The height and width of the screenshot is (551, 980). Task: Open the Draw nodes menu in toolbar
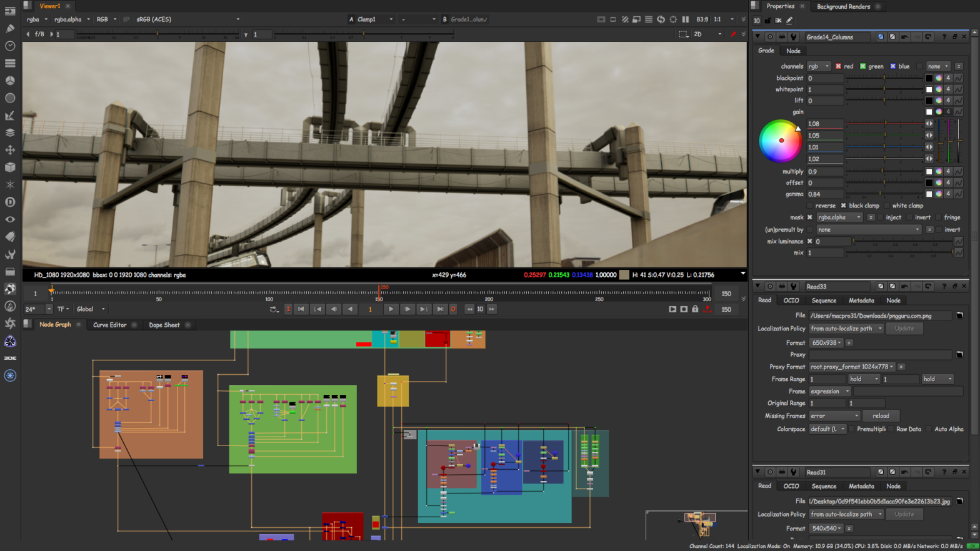(x=10, y=28)
